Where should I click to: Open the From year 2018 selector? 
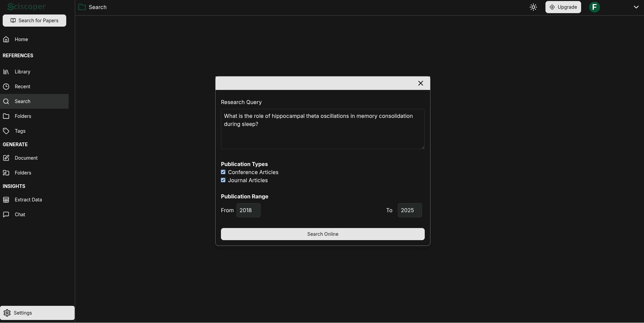(x=248, y=210)
